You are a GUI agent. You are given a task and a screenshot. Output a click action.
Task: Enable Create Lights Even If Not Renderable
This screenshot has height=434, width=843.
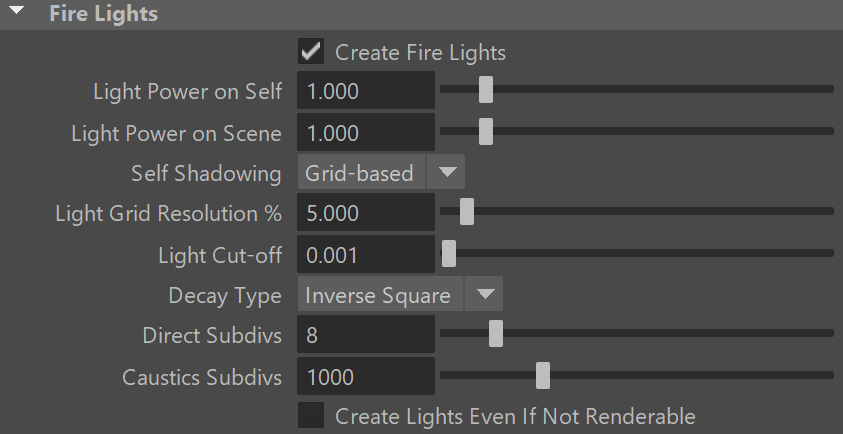tap(311, 415)
